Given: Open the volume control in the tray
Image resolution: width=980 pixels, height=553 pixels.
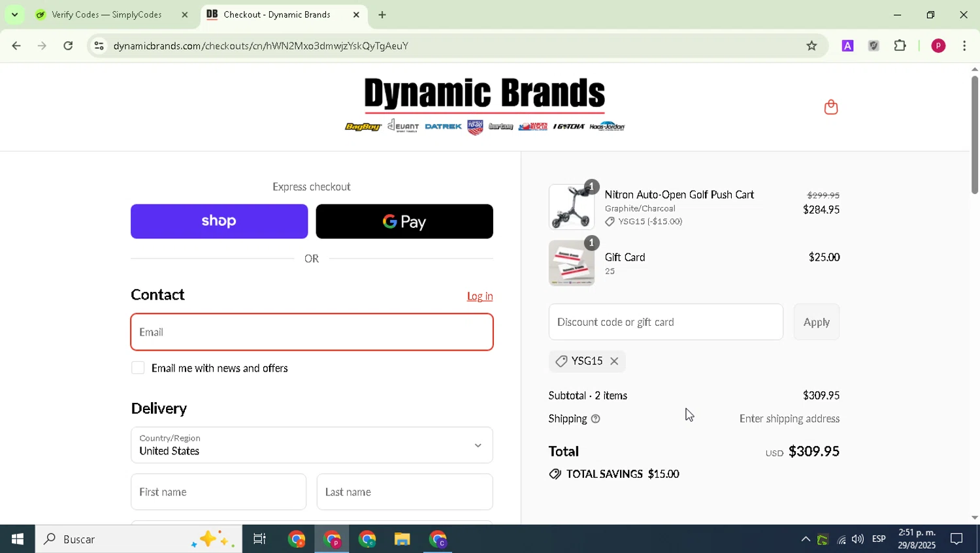Looking at the screenshot, I should (x=857, y=539).
